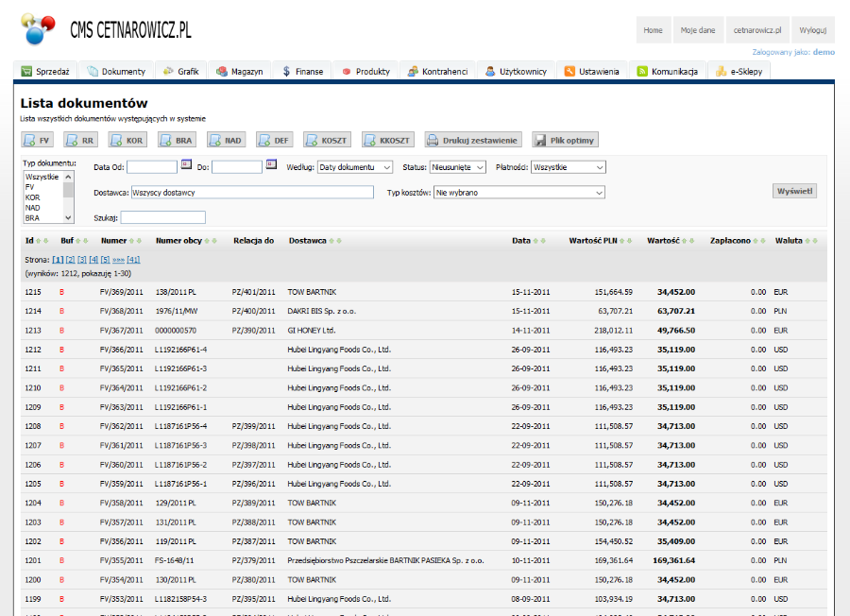
Task: Click the Plik optimy save button
Action: coord(565,140)
